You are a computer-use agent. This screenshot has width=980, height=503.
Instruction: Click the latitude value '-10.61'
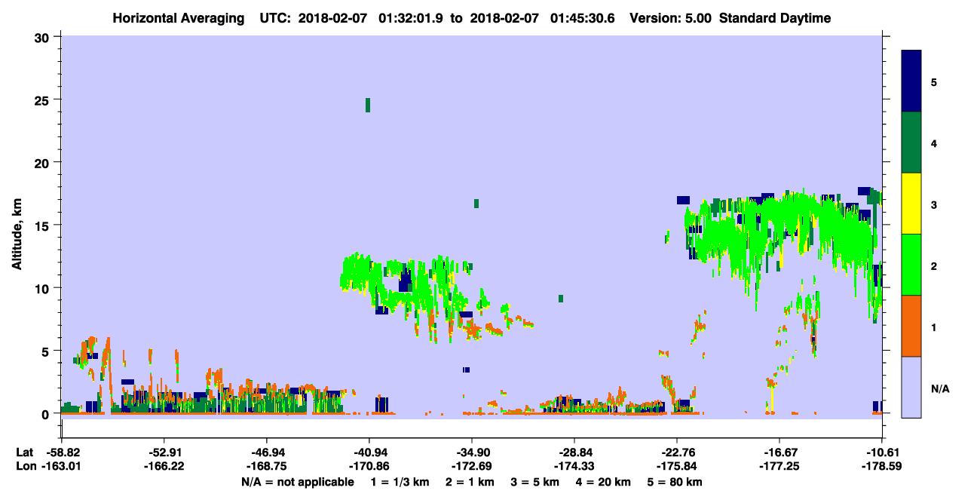click(882, 452)
